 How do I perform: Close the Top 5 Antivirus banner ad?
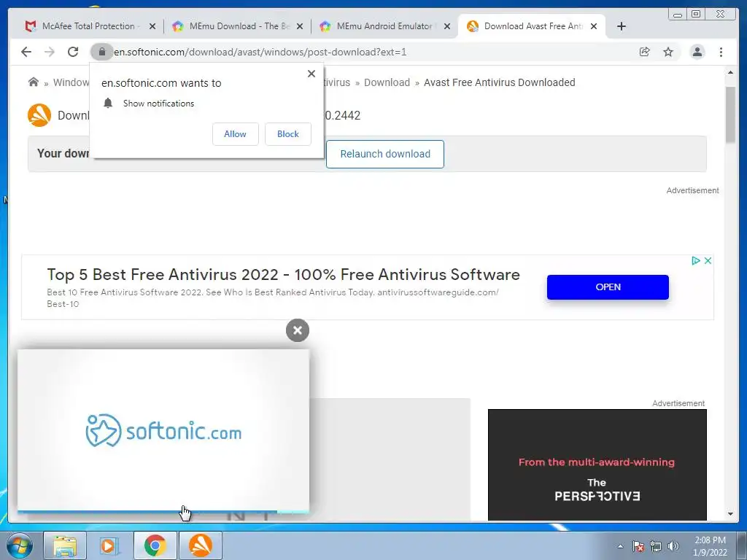pos(708,260)
